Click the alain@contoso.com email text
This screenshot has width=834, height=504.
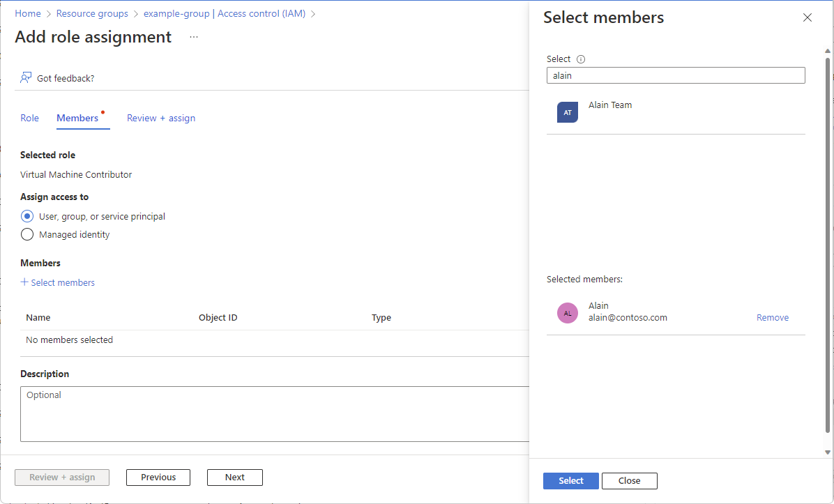click(628, 317)
